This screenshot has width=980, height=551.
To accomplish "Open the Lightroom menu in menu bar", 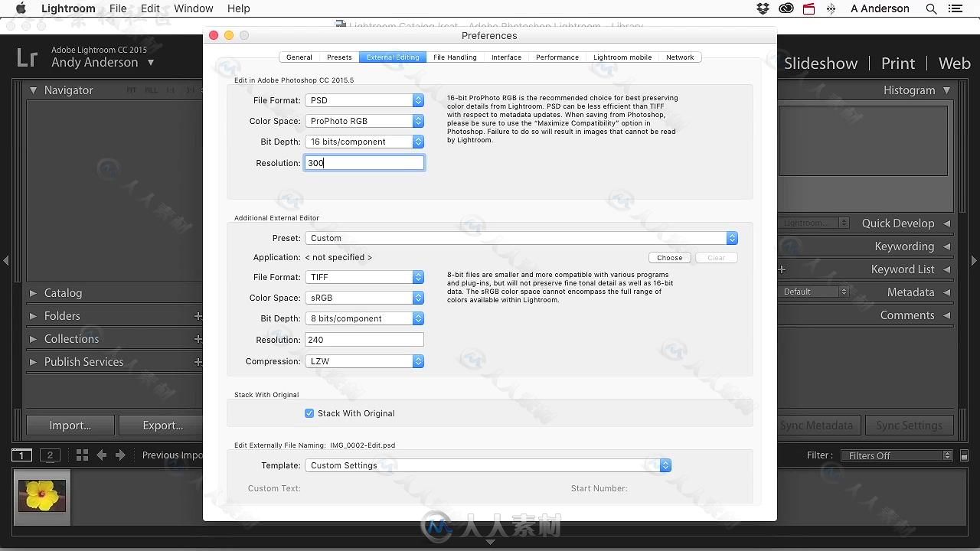I will (x=68, y=8).
